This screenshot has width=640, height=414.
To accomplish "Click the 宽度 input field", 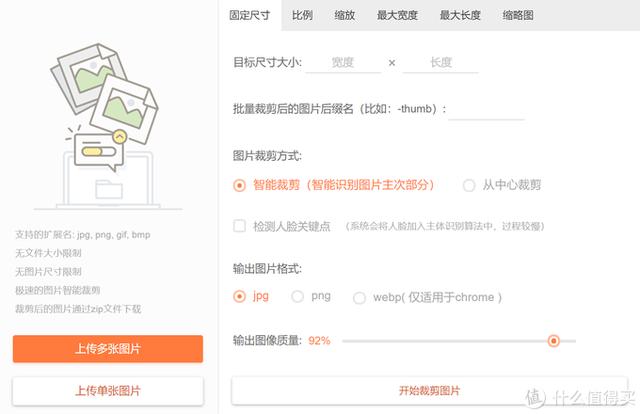I will 343,63.
